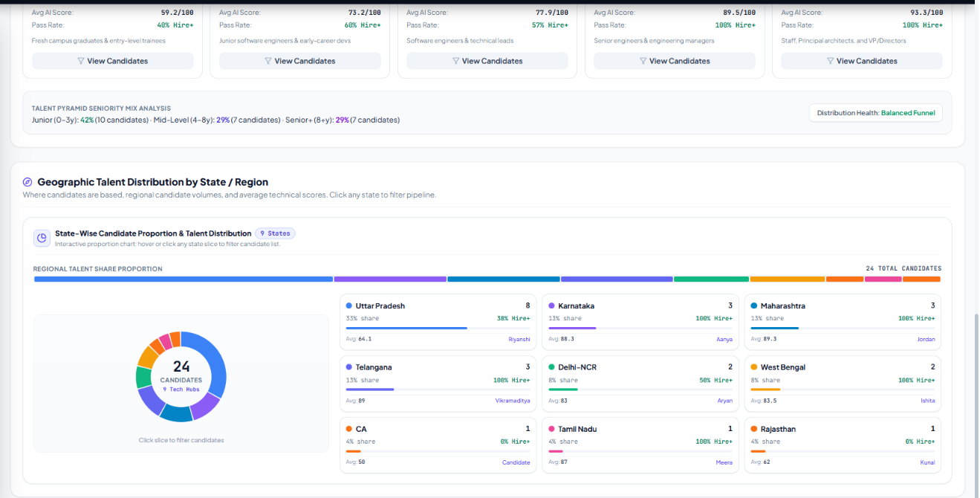980x498 pixels.
Task: Open Aanya link in Karnataka card
Action: pyautogui.click(x=724, y=339)
